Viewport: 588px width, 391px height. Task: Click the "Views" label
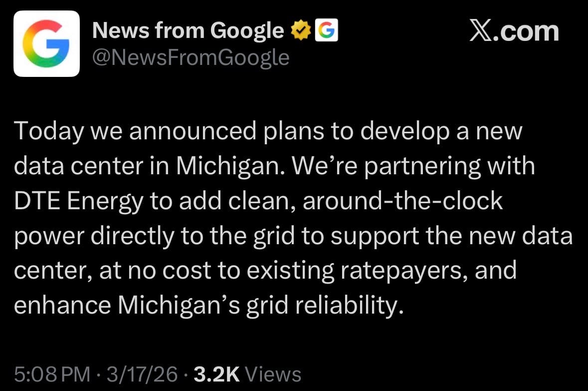coord(274,374)
